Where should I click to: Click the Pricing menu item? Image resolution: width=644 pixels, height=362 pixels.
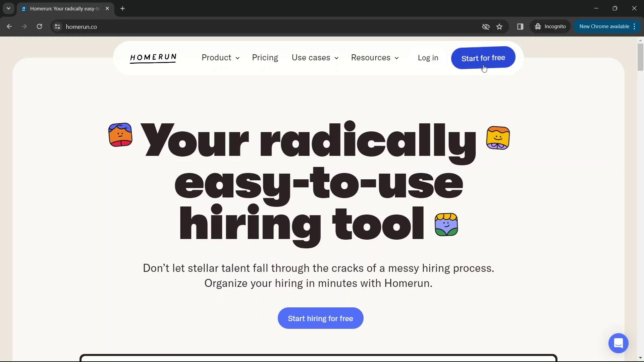265,57
